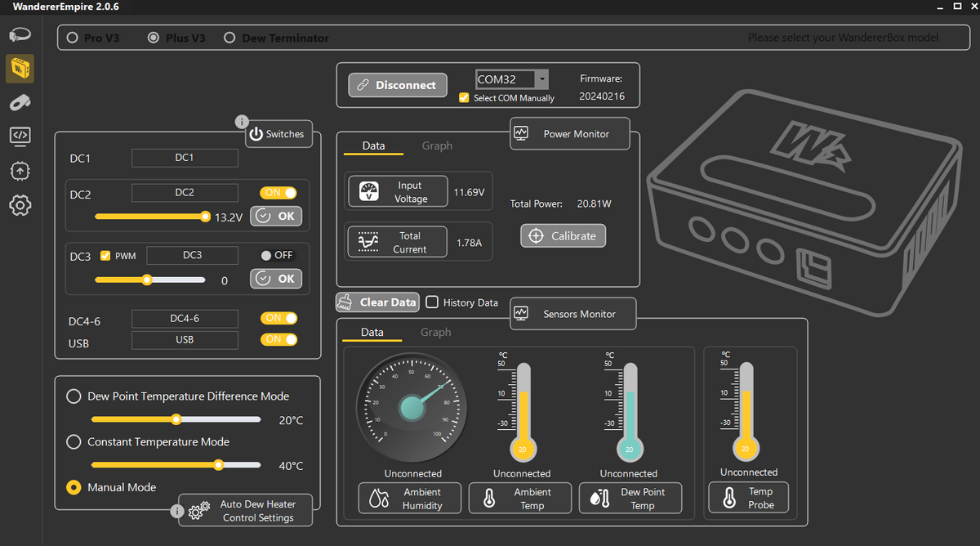The width and height of the screenshot is (980, 546).
Task: Click the Input Voltage gauge icon
Action: click(369, 193)
